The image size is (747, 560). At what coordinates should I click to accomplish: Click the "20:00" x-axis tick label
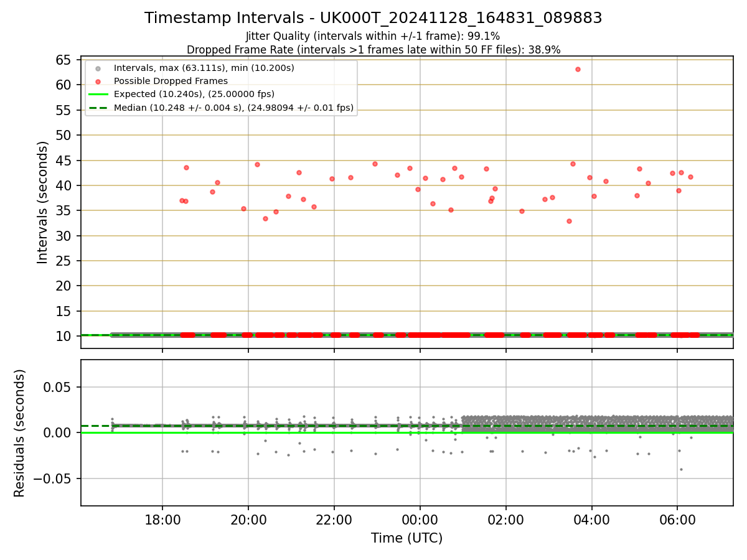coord(248,519)
